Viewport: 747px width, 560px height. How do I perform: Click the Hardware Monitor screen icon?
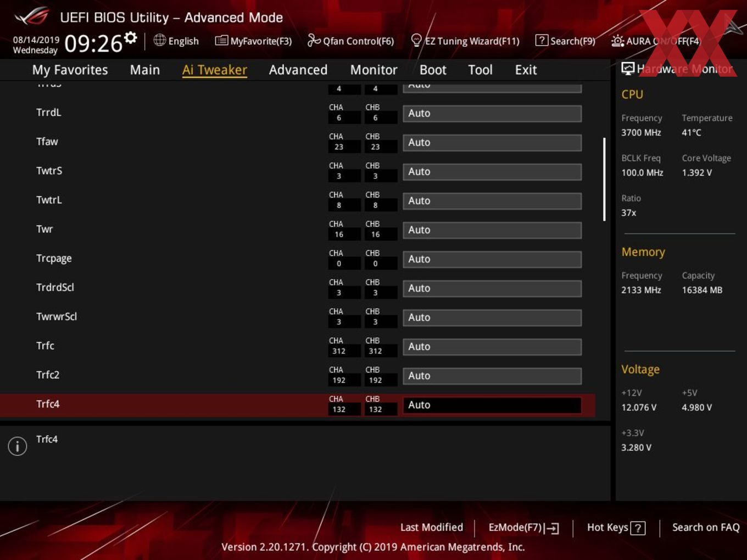pyautogui.click(x=628, y=68)
